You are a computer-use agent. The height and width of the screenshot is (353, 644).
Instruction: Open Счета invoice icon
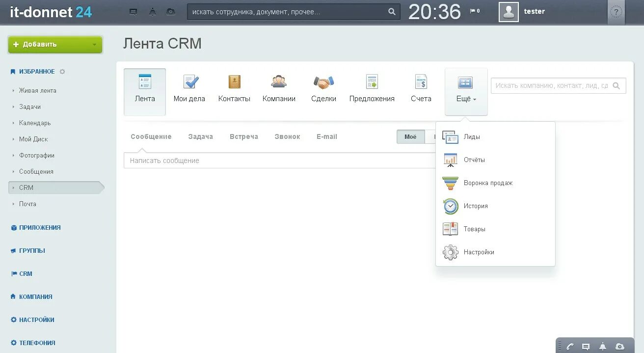coord(421,81)
